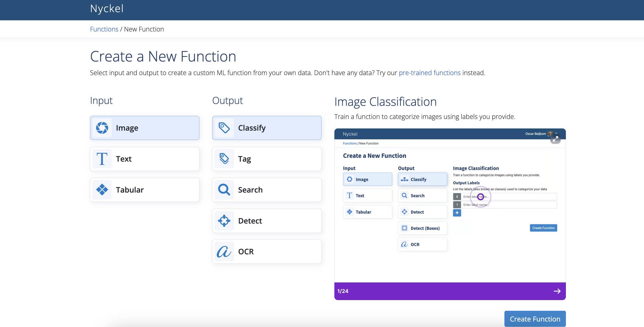644x327 pixels.
Task: Select Image as the input type
Action: pos(145,128)
